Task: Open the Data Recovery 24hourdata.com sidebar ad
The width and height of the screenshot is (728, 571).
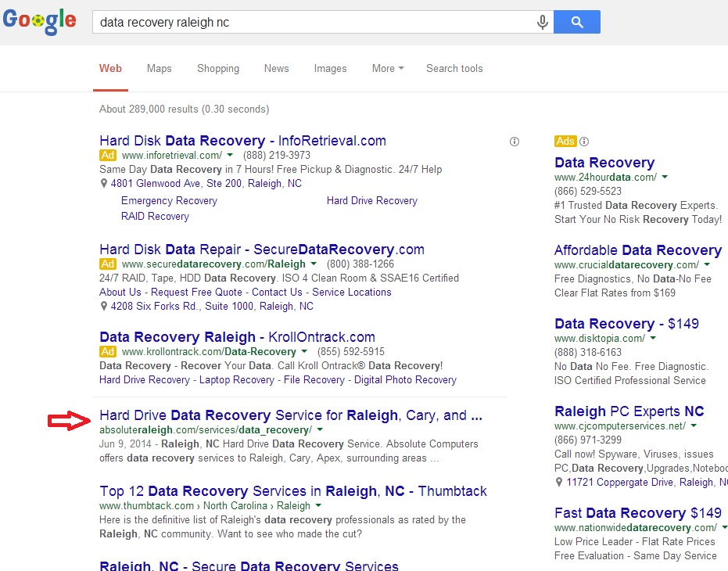Action: 604,163
